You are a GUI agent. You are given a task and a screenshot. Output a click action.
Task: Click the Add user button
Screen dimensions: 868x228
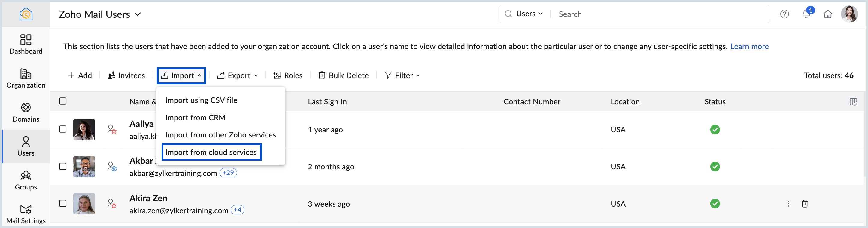point(80,75)
